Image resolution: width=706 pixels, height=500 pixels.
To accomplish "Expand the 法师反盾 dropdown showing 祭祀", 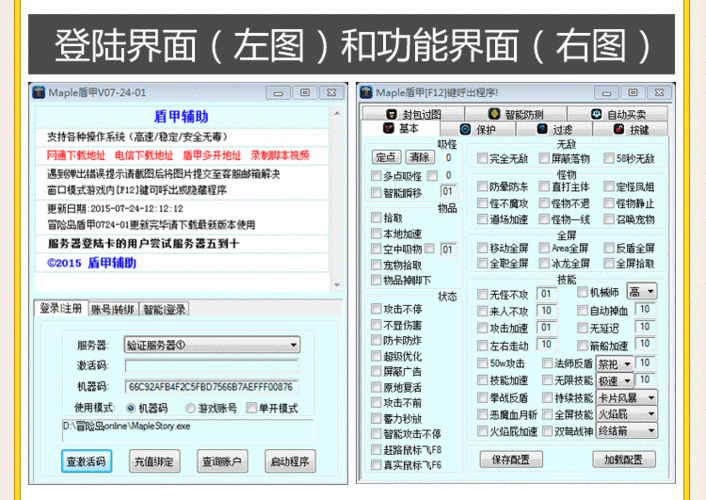I will [615, 364].
